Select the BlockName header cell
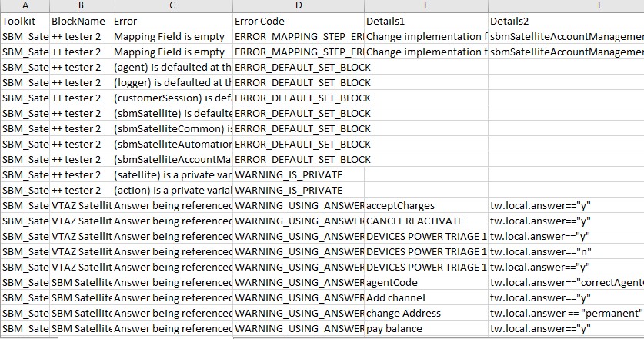644x339 pixels. [79, 21]
